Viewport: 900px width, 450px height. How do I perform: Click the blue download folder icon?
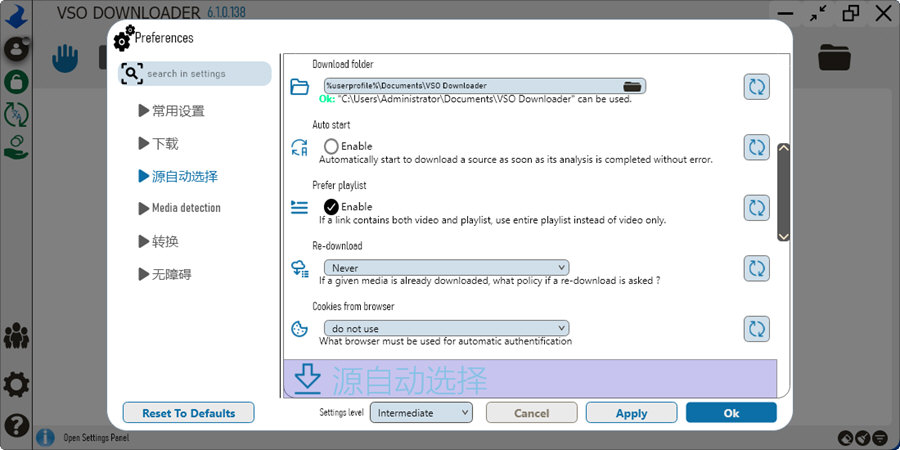coord(300,87)
